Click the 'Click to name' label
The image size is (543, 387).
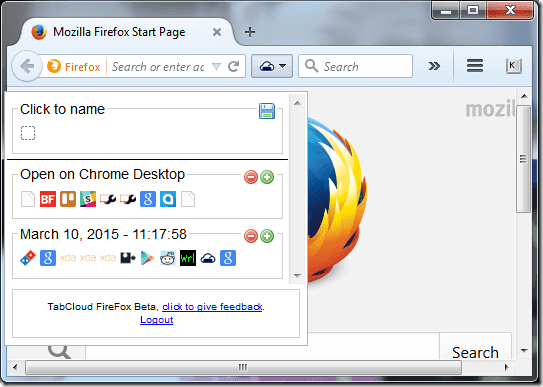(62, 109)
